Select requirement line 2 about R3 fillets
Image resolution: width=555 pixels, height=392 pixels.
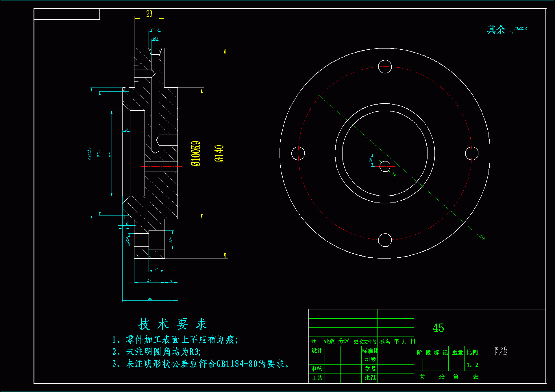[x=157, y=352]
